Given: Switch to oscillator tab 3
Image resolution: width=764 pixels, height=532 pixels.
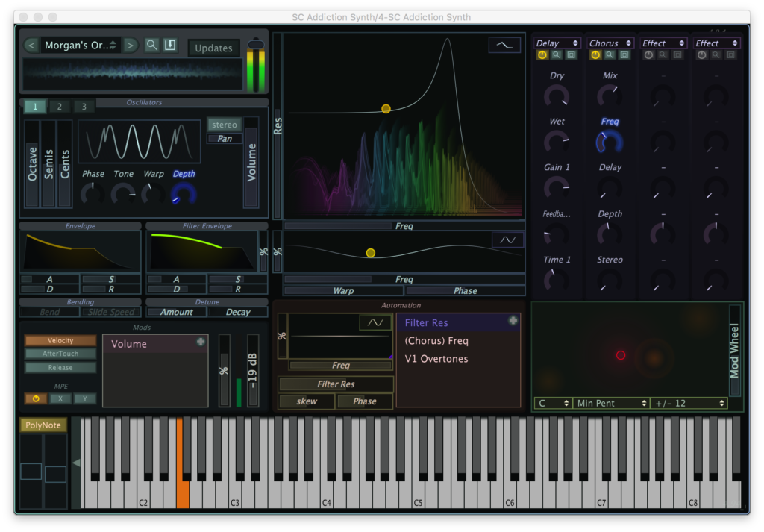Looking at the screenshot, I should tap(84, 106).
